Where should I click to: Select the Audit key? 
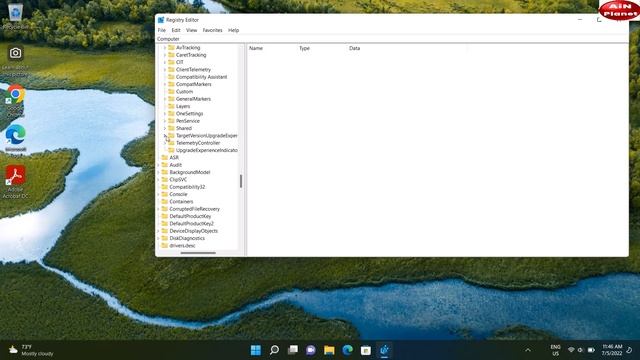[176, 165]
